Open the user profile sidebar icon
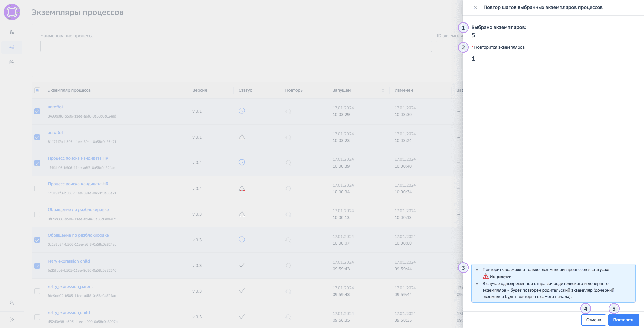The height and width of the screenshot is (328, 644). (12, 303)
